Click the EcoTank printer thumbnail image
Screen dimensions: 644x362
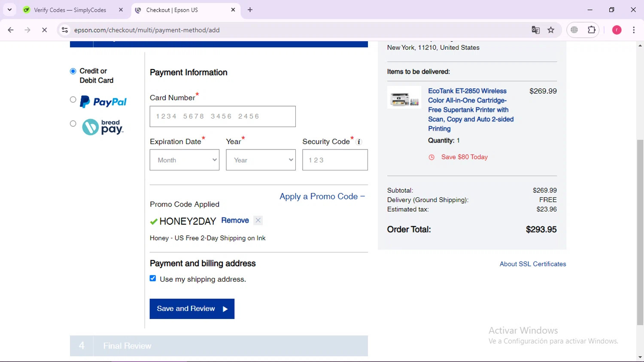coord(404,97)
